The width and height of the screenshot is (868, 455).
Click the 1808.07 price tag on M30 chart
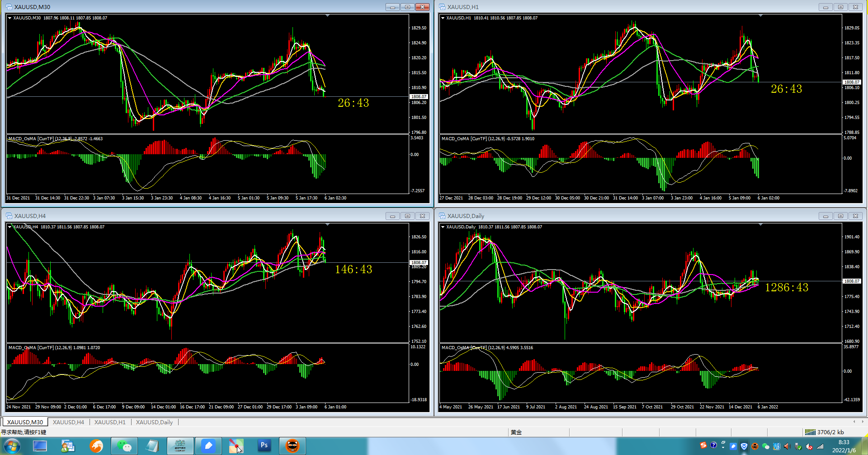click(418, 96)
